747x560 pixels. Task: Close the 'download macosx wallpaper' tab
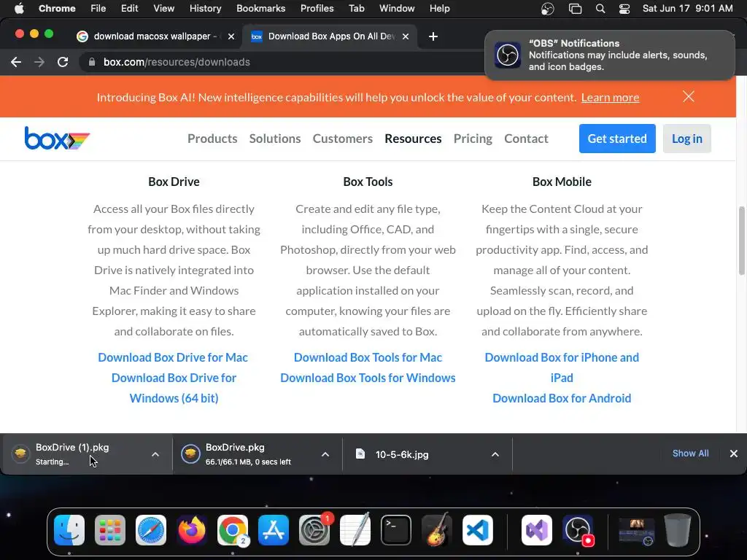[x=231, y=36]
